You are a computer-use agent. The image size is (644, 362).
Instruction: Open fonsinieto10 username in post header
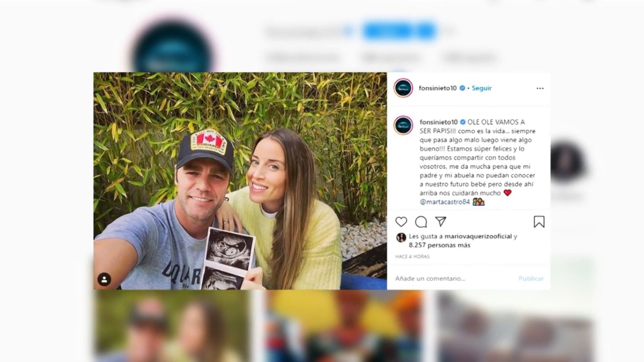tap(438, 88)
